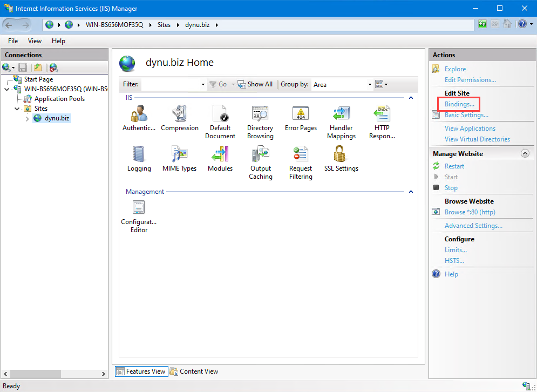Image resolution: width=537 pixels, height=392 pixels.
Task: Open Output Caching feature
Action: 260,163
